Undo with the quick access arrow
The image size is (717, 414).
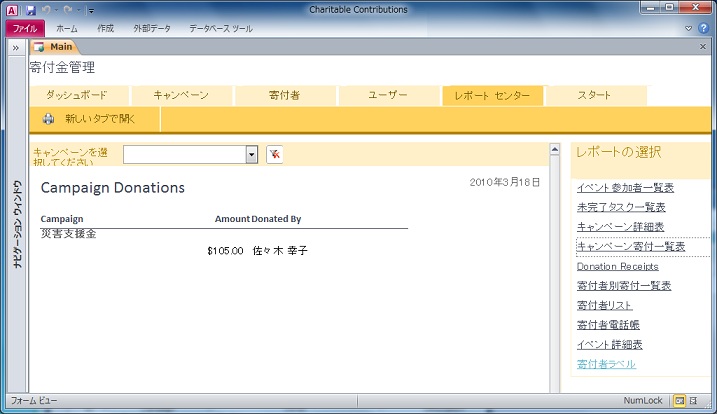[x=46, y=10]
